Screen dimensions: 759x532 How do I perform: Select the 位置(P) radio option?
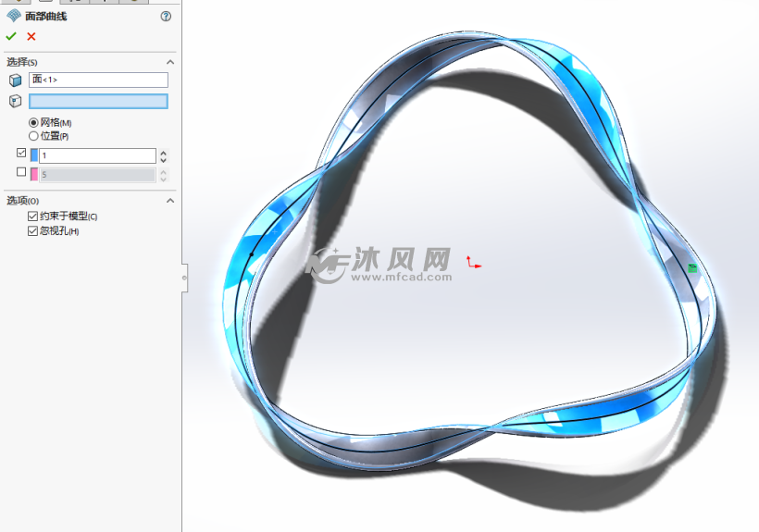click(x=33, y=136)
